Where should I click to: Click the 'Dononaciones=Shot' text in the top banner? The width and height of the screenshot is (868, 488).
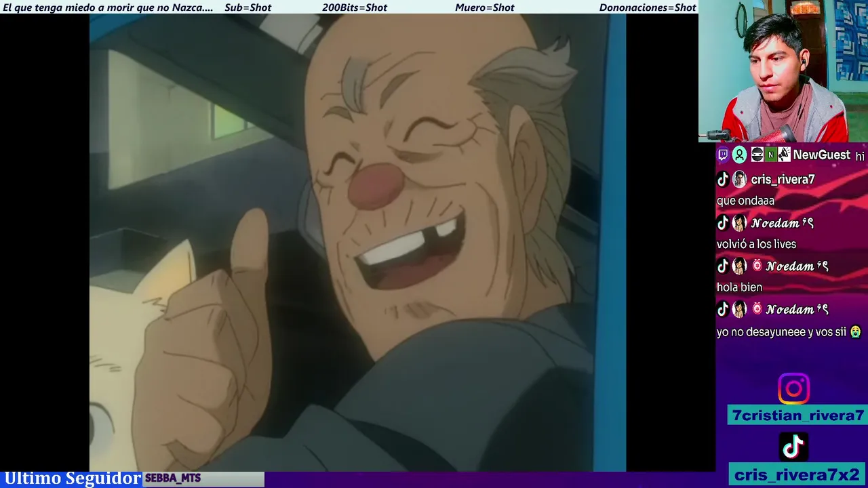tap(648, 7)
